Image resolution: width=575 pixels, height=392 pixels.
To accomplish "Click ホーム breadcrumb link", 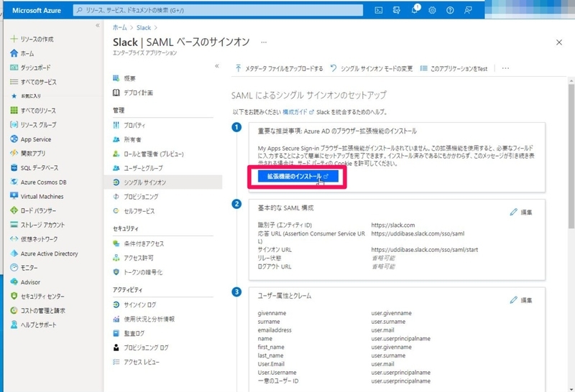I will 119,27.
